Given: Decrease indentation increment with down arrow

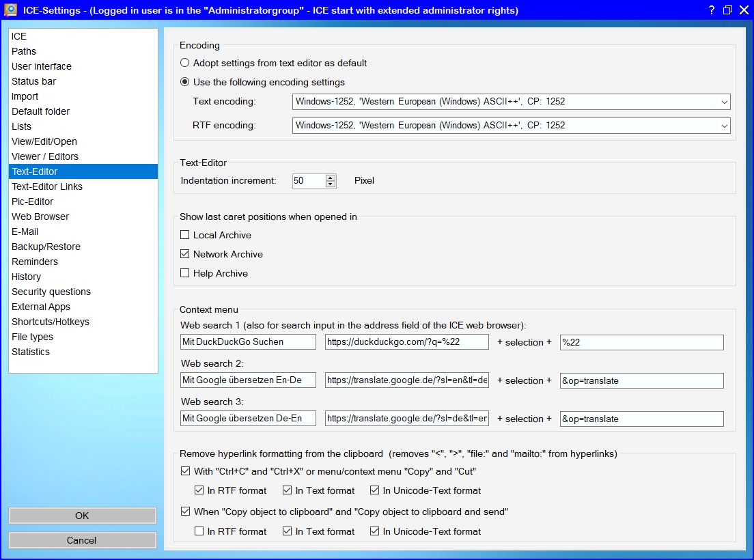Looking at the screenshot, I should pos(331,184).
